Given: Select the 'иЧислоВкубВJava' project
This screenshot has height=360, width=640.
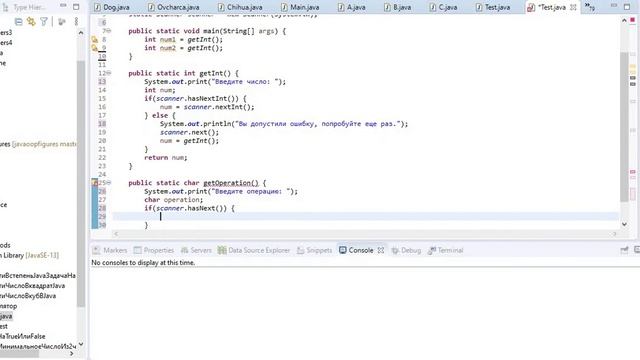Looking at the screenshot, I should tap(28, 296).
